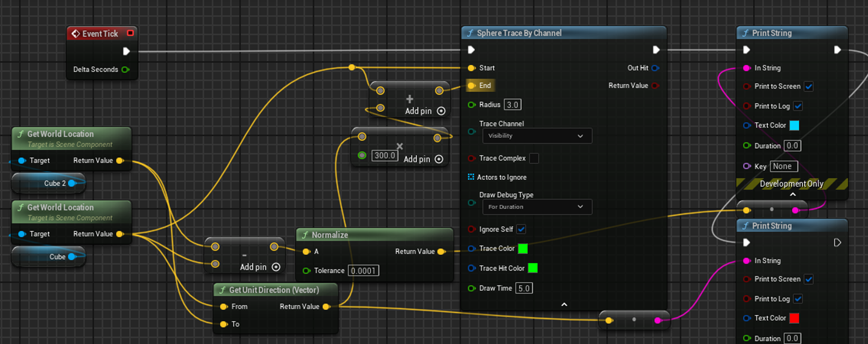Viewport: 868px width, 344px height.
Task: Click Get Unit Direction From pin
Action: [224, 306]
